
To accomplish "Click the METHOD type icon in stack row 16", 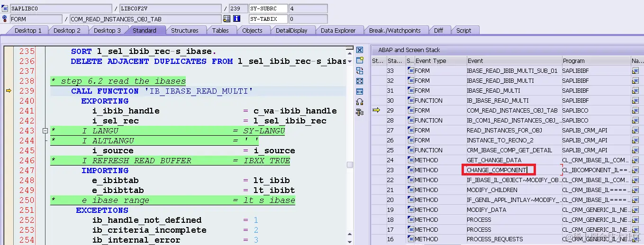I will [411, 239].
